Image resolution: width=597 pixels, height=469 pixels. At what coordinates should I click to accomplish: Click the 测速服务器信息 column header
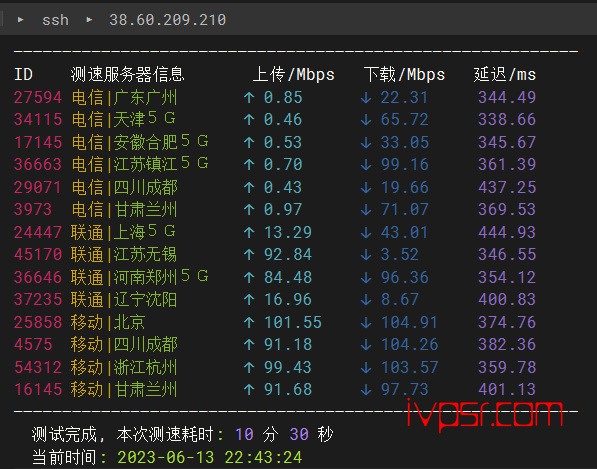(x=128, y=75)
